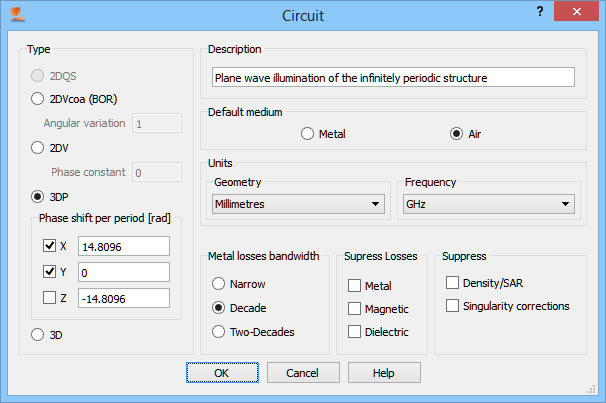Tick the Dielectric losses checkbox
606x403 pixels.
(x=355, y=331)
